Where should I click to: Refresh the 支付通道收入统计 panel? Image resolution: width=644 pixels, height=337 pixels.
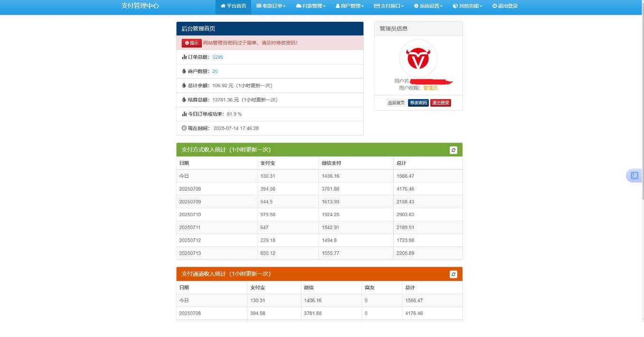tap(454, 274)
